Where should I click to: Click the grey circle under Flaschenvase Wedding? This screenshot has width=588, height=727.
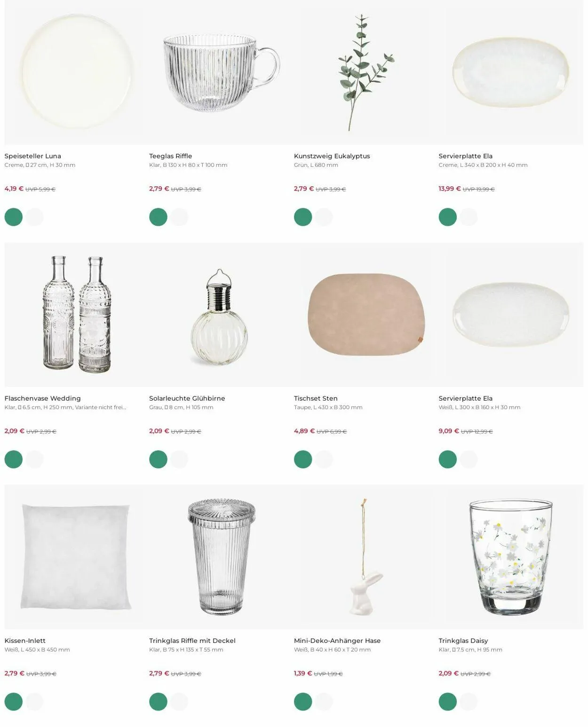(x=34, y=459)
